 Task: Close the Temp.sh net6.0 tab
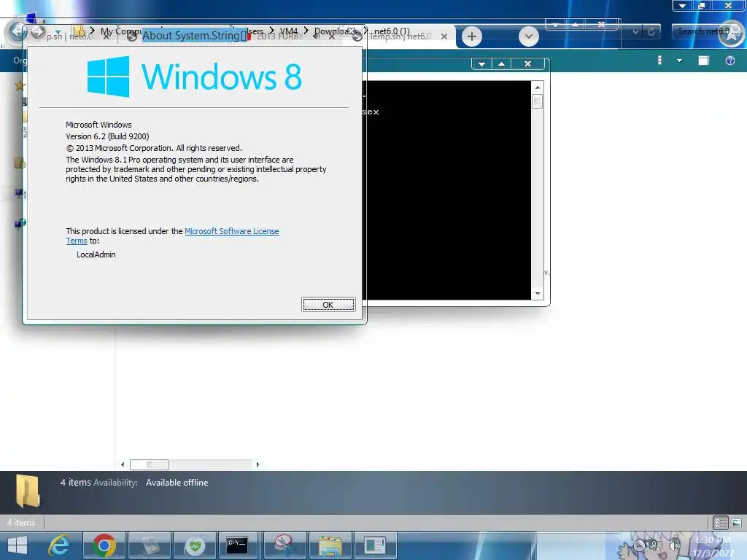coord(444,36)
